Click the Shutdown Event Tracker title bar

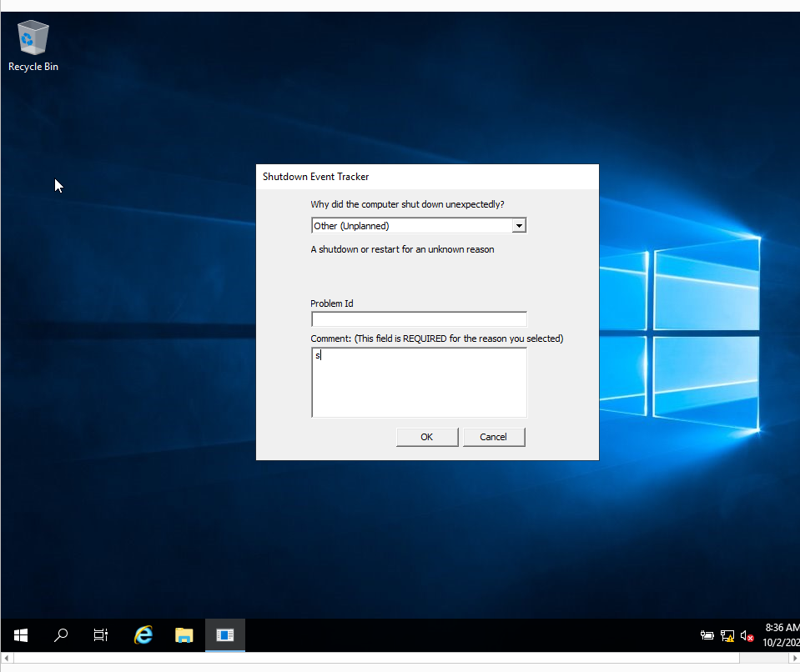coord(428,177)
